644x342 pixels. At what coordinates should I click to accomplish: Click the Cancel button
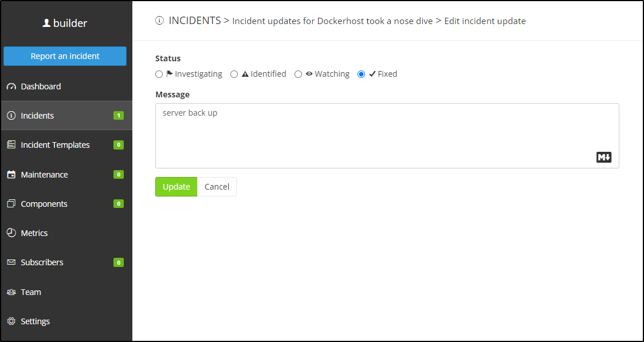(217, 187)
